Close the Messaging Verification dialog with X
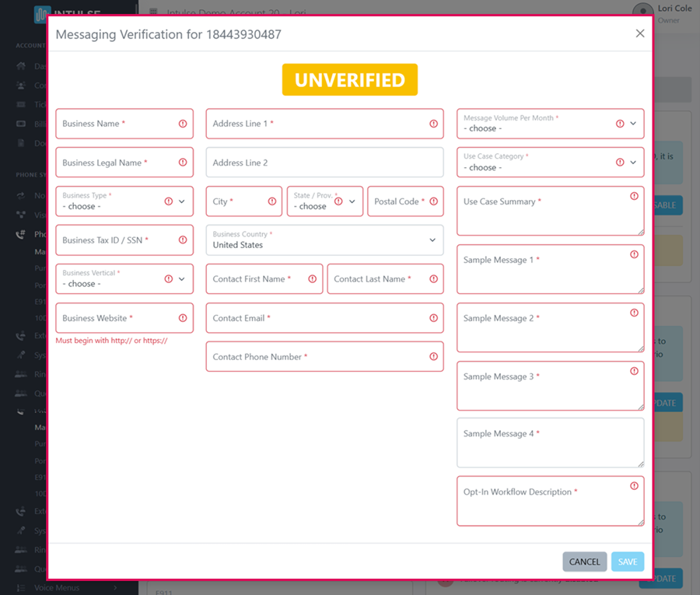 click(640, 33)
